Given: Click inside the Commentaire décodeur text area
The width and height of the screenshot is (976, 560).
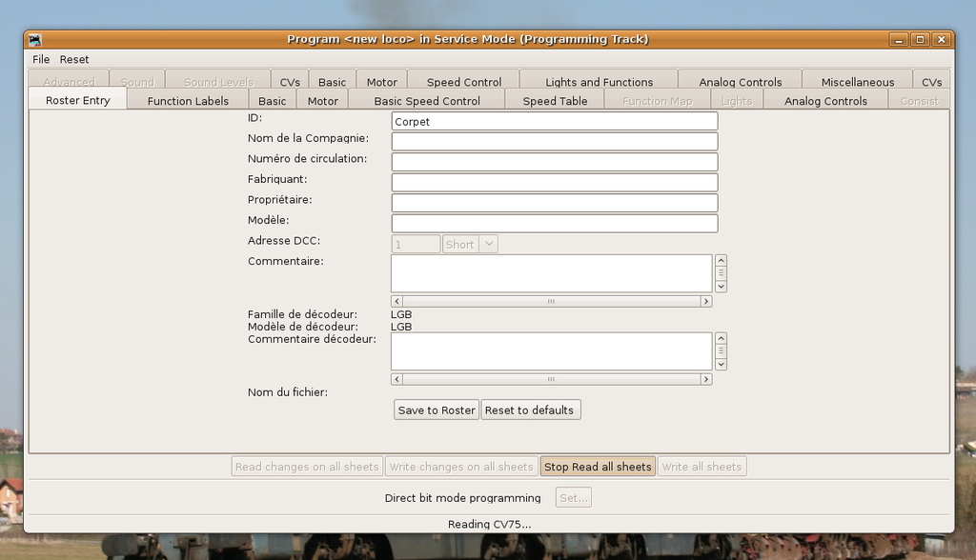Looking at the screenshot, I should (552, 350).
